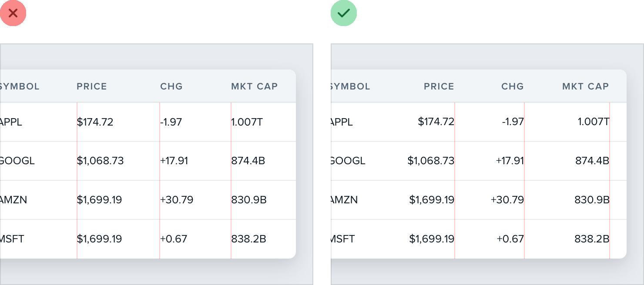Click +30.79 change value in the left-aligned table
The image size is (644, 285).
[x=177, y=200]
